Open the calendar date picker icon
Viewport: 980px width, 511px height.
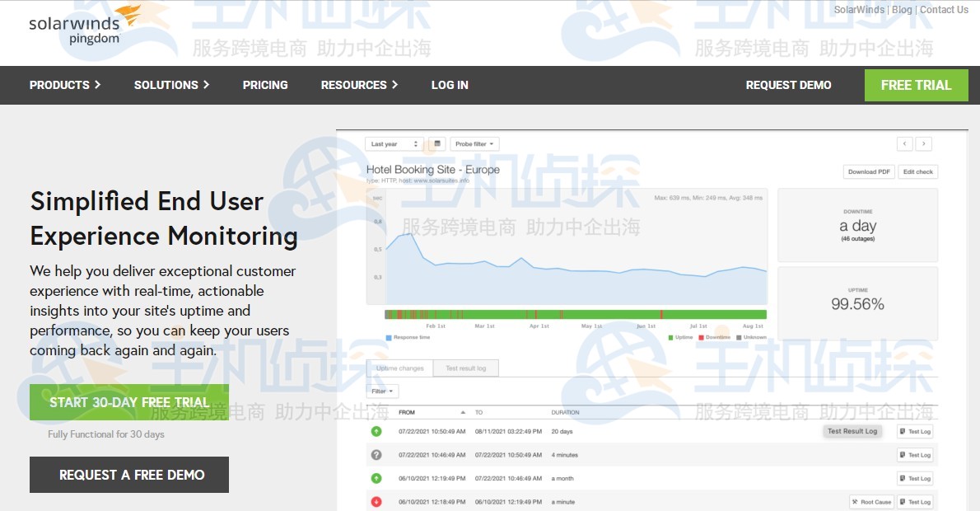click(x=437, y=144)
